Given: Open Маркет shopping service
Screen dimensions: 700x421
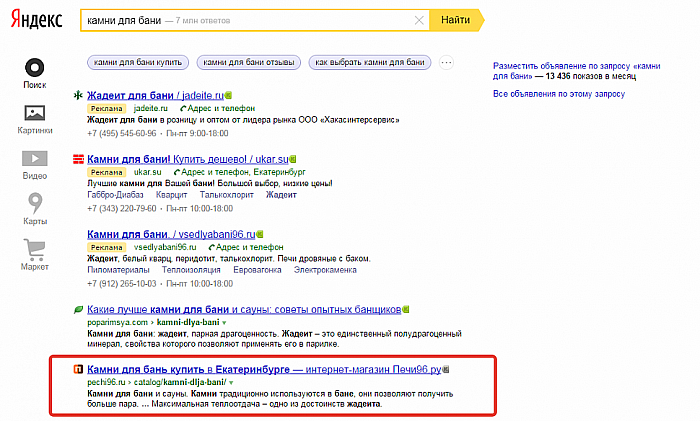Looking at the screenshot, I should [x=35, y=255].
